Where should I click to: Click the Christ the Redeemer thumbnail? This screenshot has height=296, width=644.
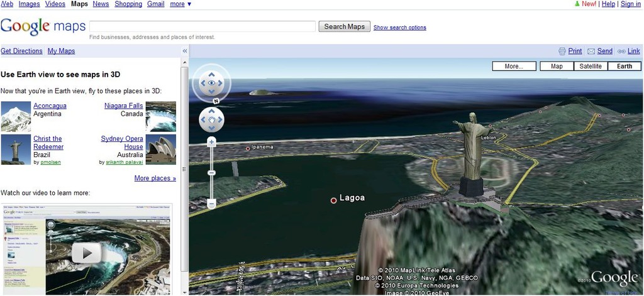click(x=16, y=150)
